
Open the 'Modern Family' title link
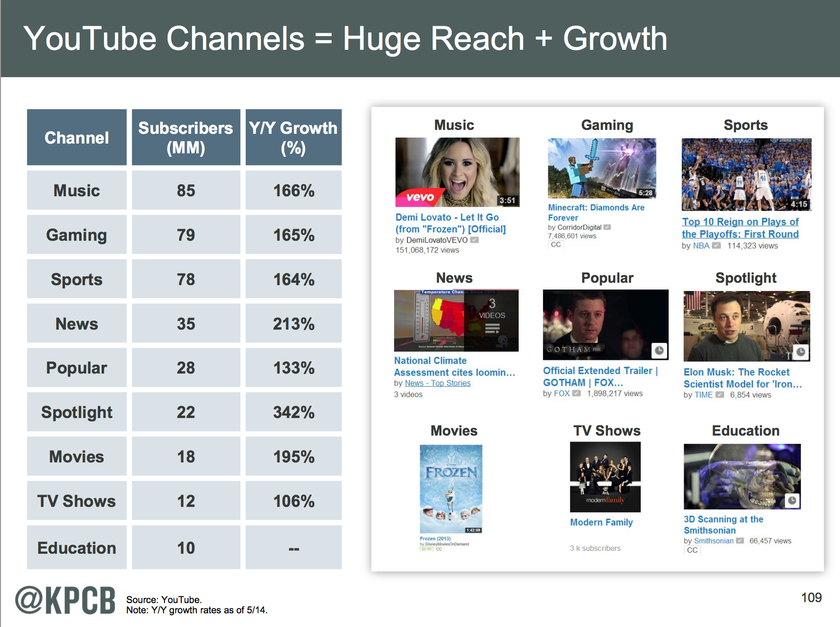point(601,522)
